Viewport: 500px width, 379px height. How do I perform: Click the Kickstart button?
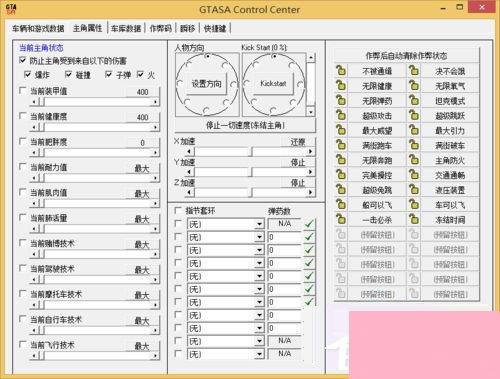[273, 83]
